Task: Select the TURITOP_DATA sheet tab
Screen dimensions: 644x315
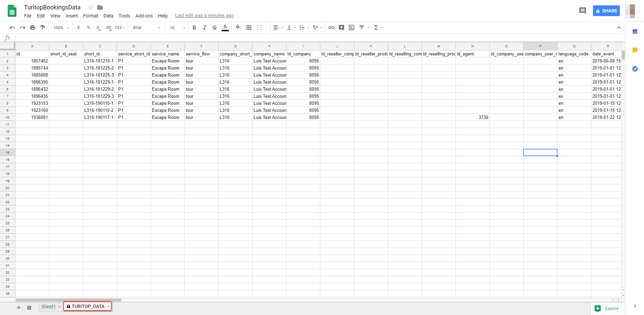Action: [88, 306]
